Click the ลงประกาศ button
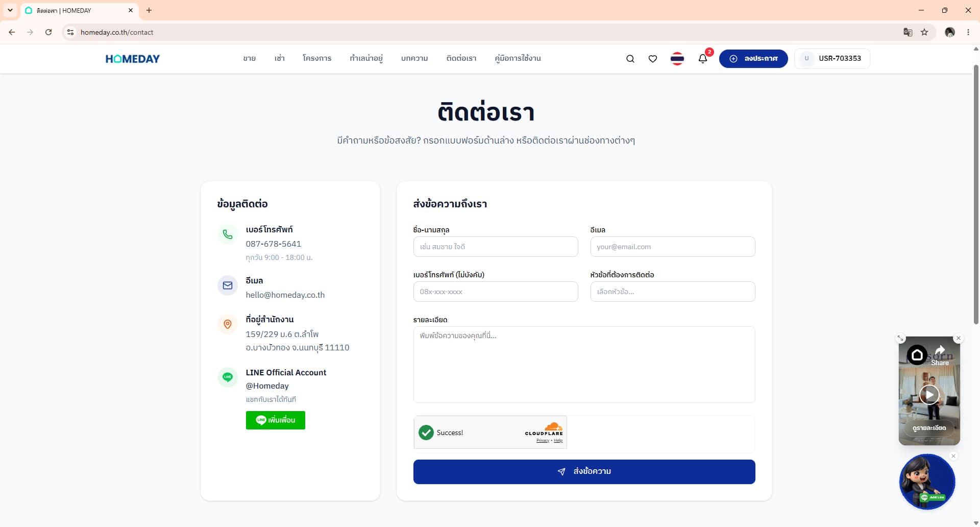Viewport: 980px width, 527px height. pyautogui.click(x=753, y=59)
